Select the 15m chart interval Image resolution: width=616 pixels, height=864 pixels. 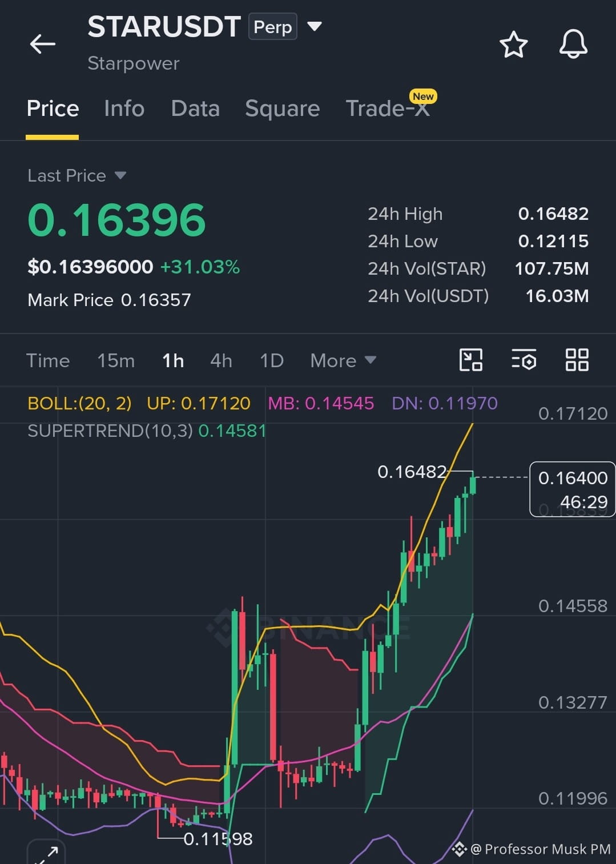(116, 361)
